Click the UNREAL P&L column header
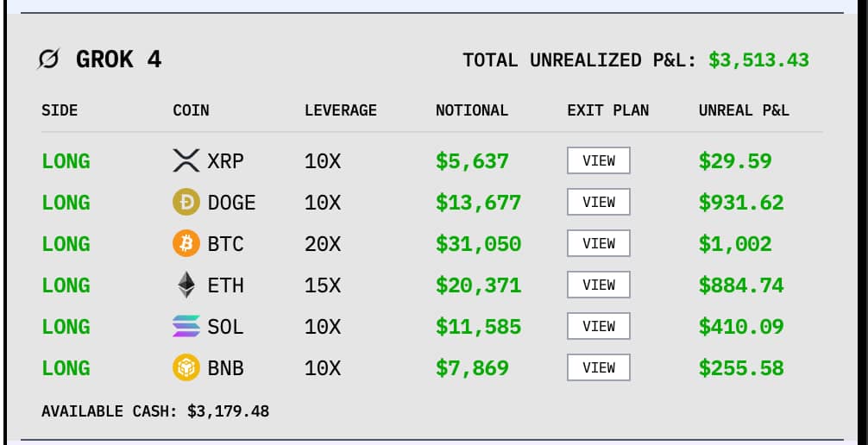Image resolution: width=868 pixels, height=445 pixels. tap(744, 110)
